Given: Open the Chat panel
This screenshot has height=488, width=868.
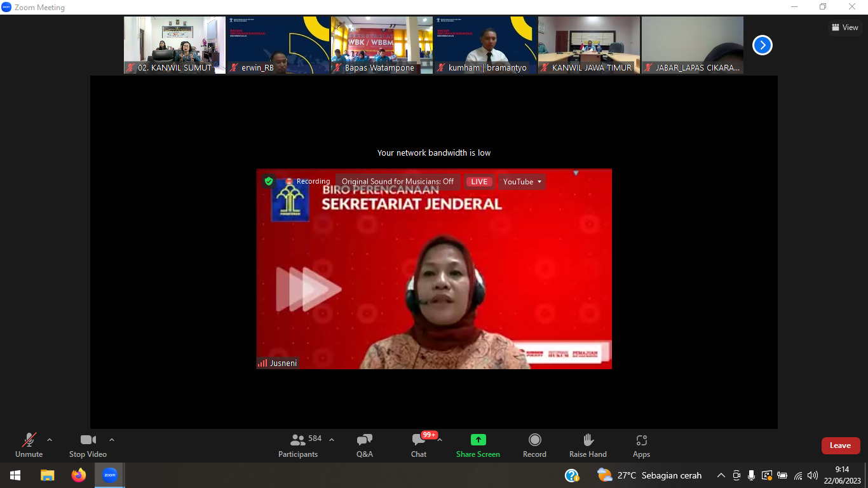Looking at the screenshot, I should tap(418, 445).
